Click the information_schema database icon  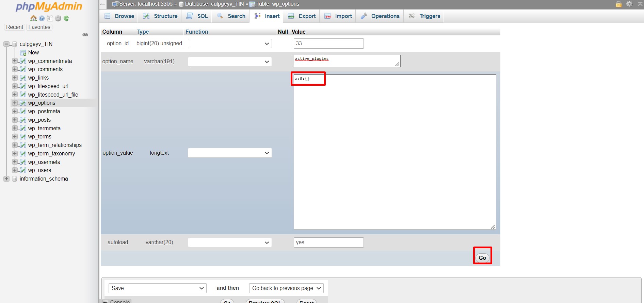[x=15, y=179]
